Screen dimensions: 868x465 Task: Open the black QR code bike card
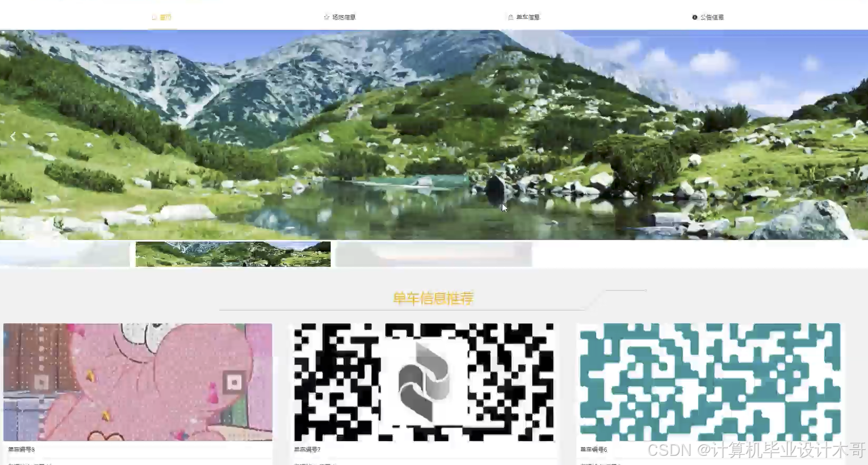click(x=423, y=382)
